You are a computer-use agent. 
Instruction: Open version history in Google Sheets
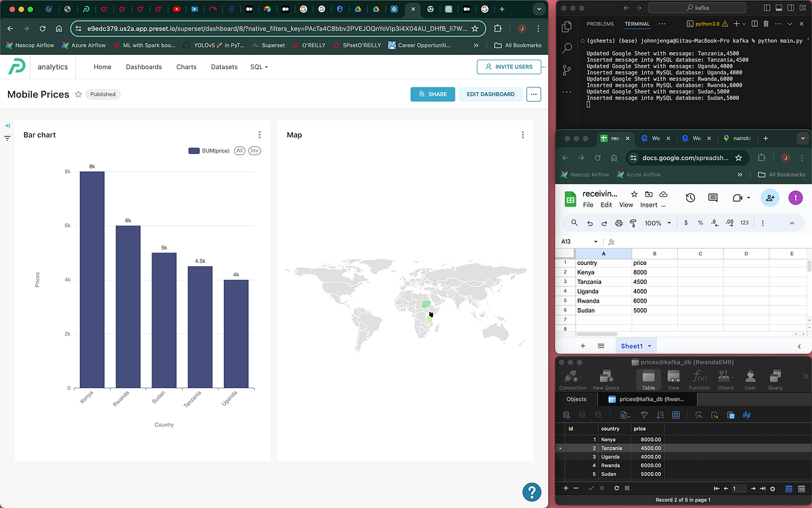[690, 196]
